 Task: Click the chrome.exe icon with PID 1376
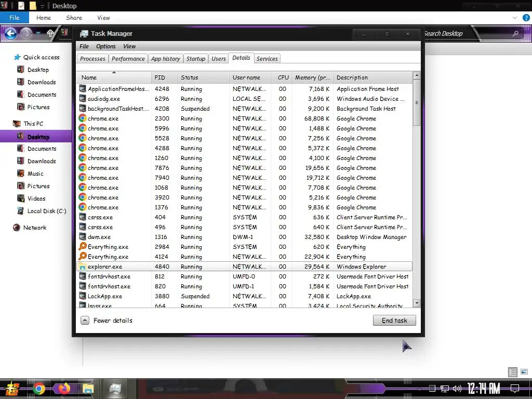pyautogui.click(x=83, y=207)
